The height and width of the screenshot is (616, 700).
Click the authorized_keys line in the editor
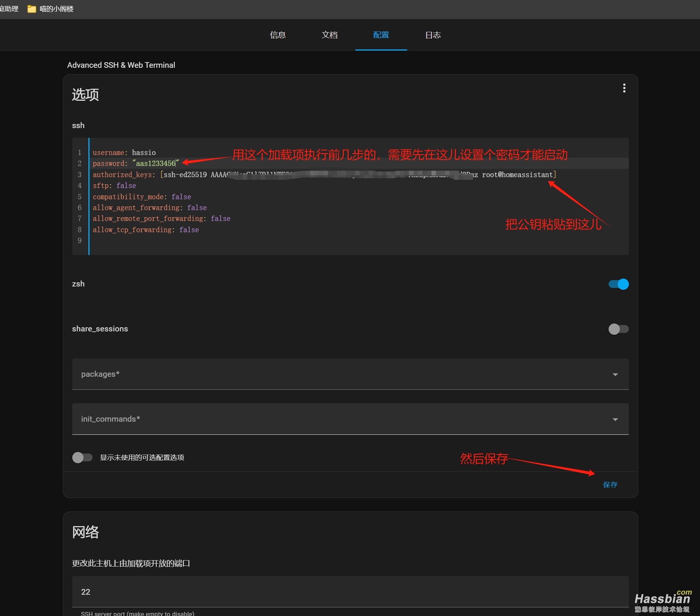324,175
